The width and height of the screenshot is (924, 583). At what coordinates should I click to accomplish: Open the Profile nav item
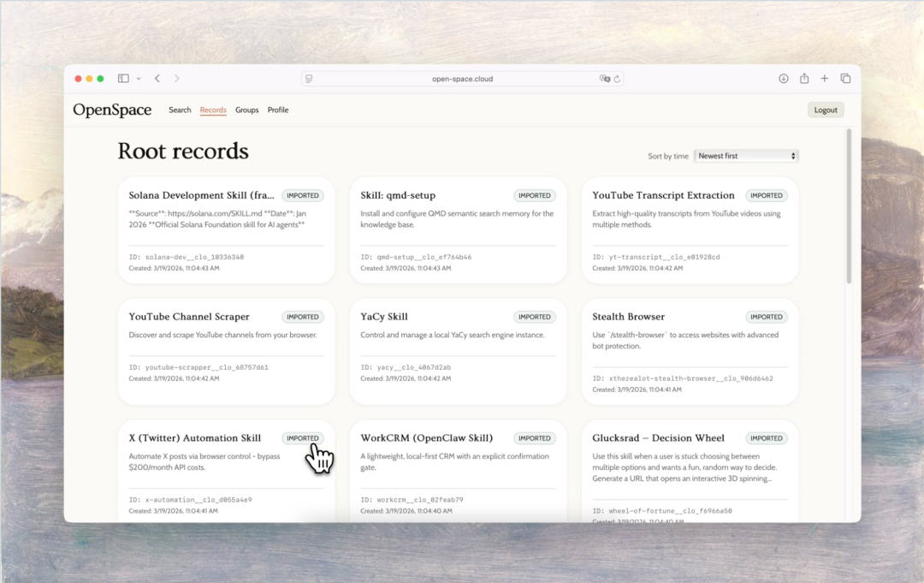(x=278, y=110)
